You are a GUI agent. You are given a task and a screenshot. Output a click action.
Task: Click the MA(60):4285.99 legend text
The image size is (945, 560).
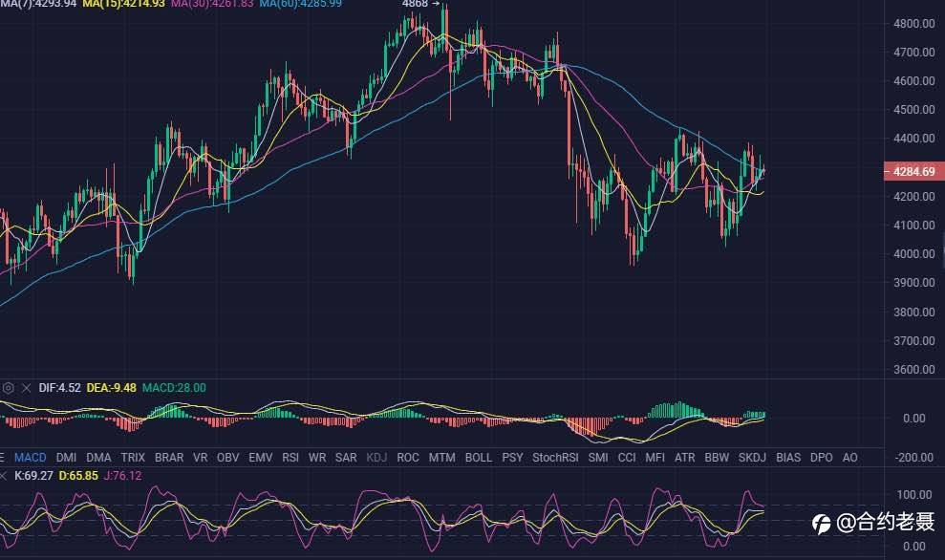301,4
